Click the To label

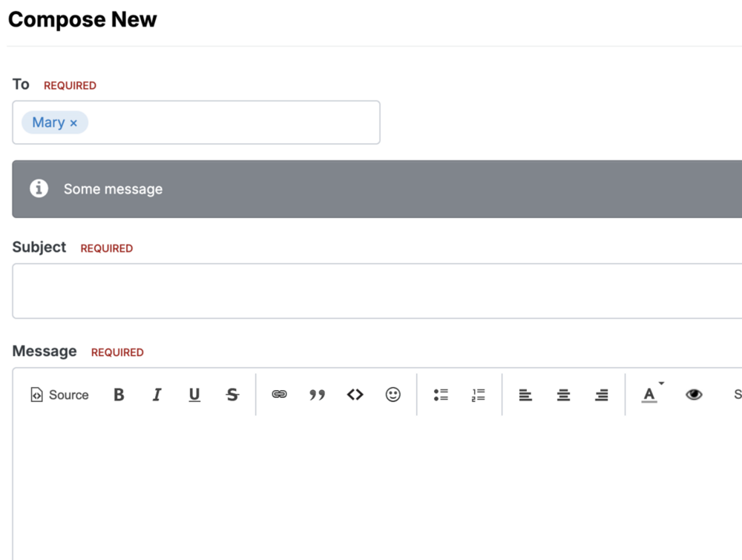(x=21, y=85)
